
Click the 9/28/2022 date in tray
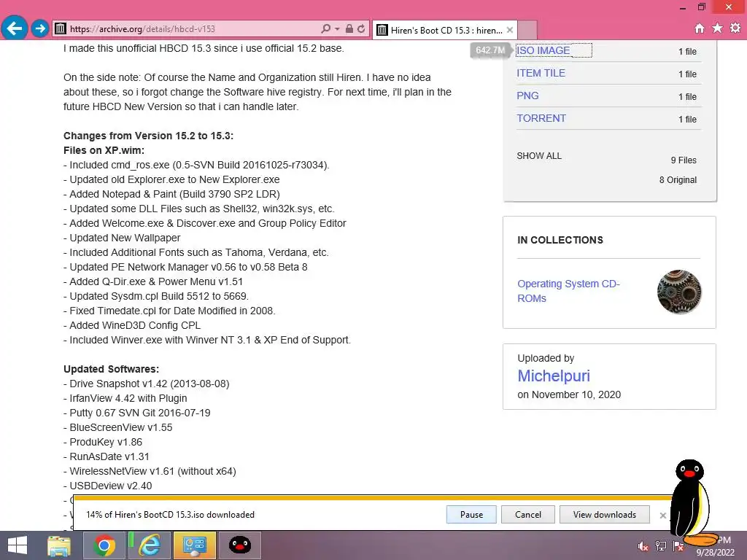pos(716,553)
